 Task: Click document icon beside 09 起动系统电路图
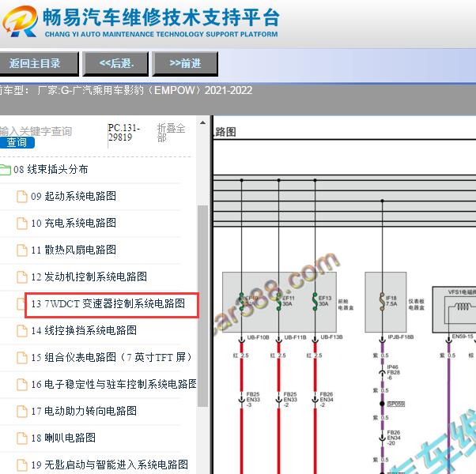(x=22, y=196)
